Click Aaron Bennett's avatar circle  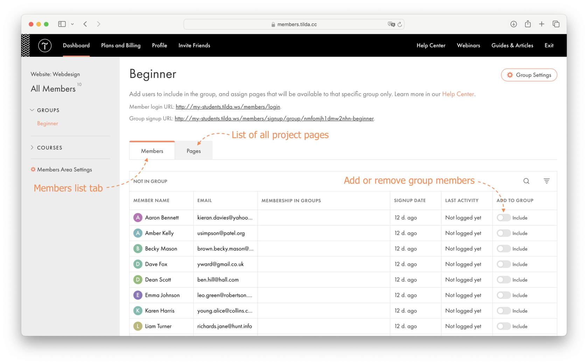point(138,217)
